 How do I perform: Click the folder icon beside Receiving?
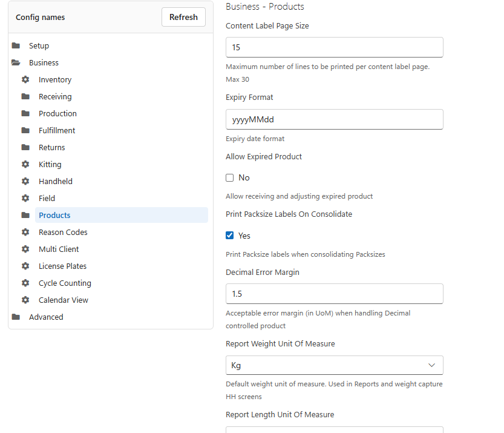pos(25,96)
